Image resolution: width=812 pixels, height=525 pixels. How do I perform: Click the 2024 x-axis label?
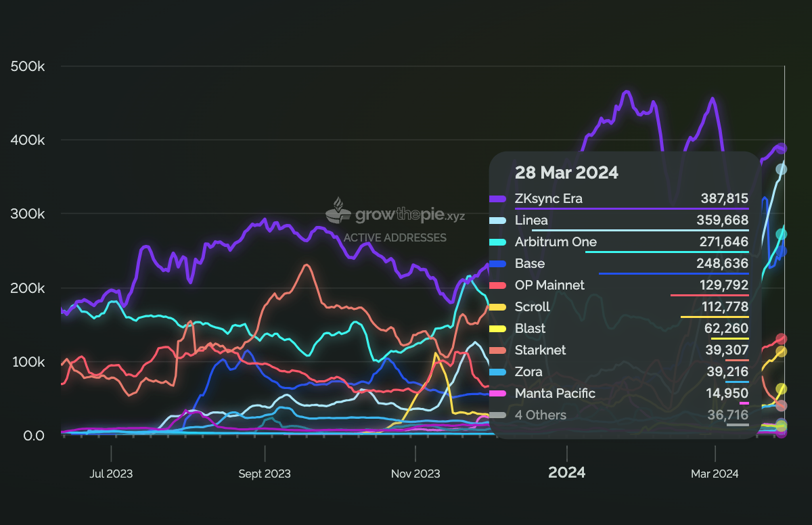tap(567, 472)
